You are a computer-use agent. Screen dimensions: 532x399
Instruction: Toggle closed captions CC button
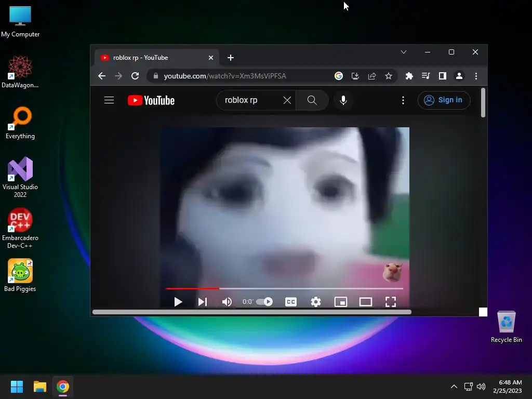[291, 302]
